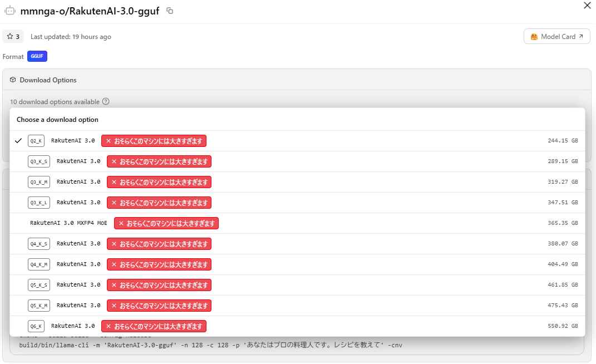Screen dimensions: 596x364
Task: Choose the Q5_K_S download option
Action: 297,285
